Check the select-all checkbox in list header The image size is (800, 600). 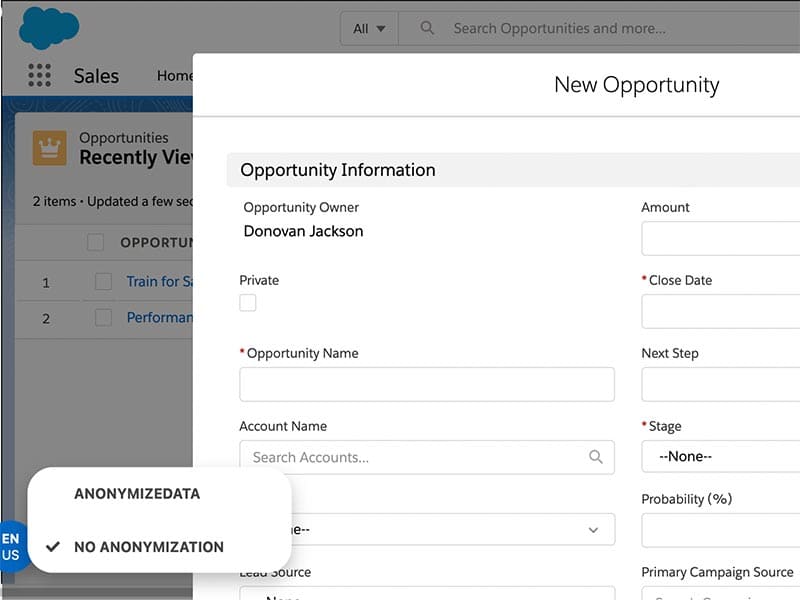[x=96, y=242]
